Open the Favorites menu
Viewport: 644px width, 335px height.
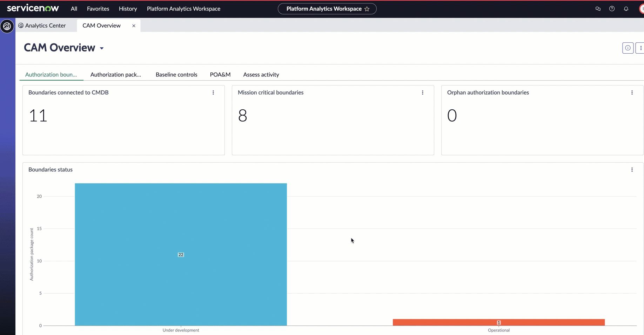pyautogui.click(x=98, y=9)
